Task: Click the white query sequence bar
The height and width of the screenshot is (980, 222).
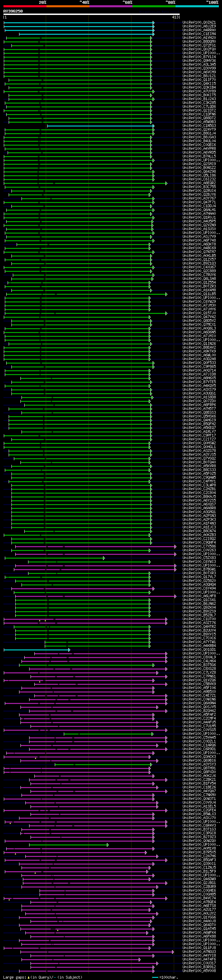Action: click(92, 14)
